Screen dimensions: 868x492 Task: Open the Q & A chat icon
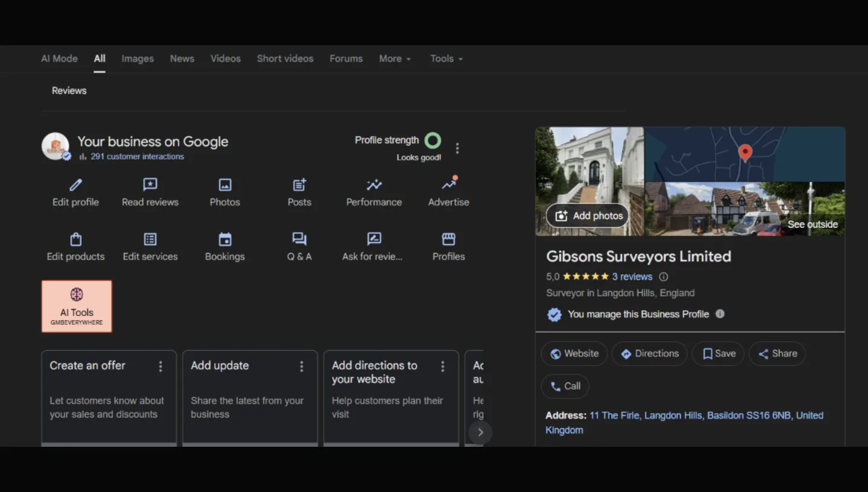coord(300,239)
